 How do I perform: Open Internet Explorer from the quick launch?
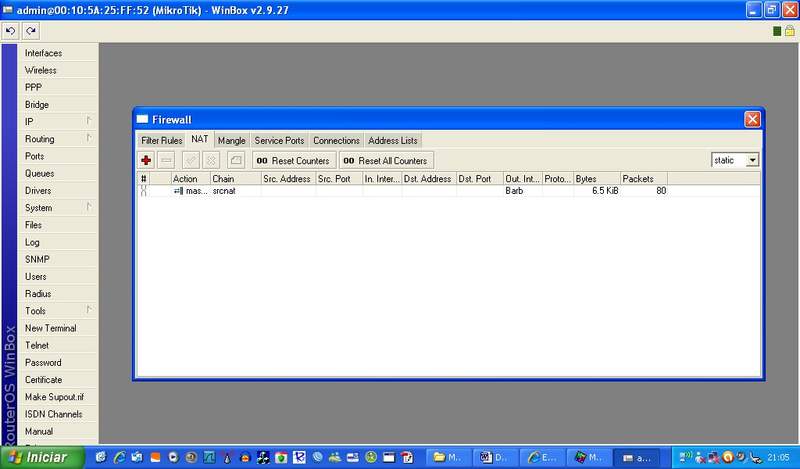pos(119,457)
